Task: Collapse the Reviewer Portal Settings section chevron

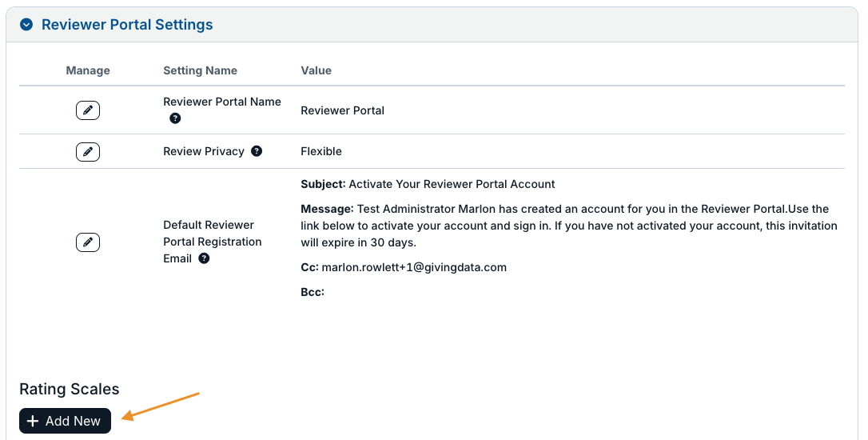Action: point(26,25)
